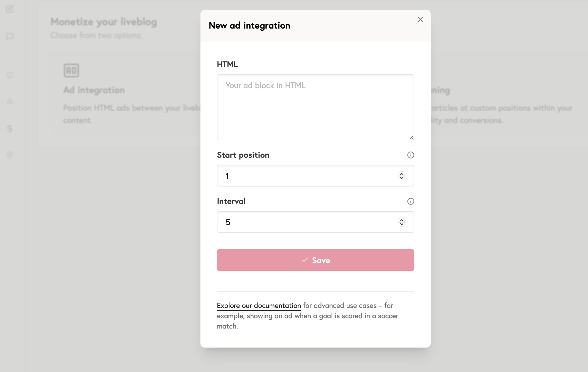Increment Interval using the up arrow
The width and height of the screenshot is (588, 372).
(401, 220)
